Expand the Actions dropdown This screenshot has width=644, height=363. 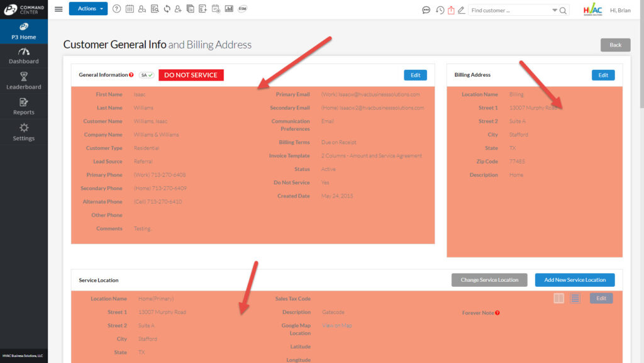pyautogui.click(x=88, y=9)
